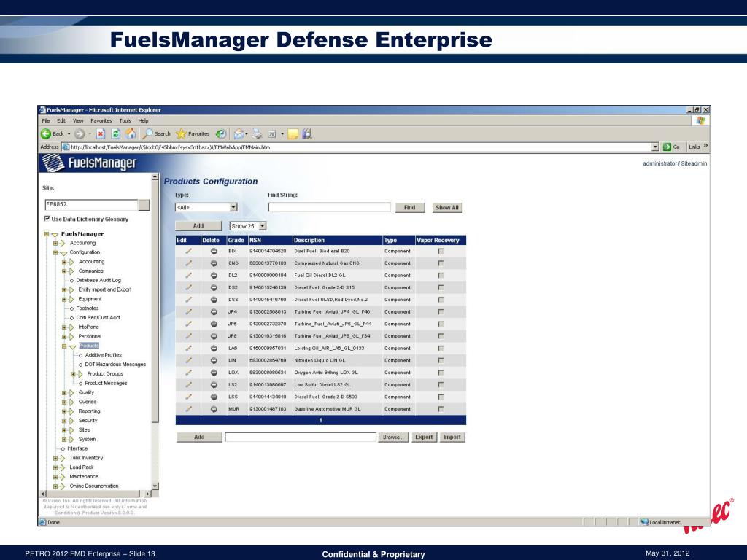Refresh the page with the green Refresh icon
747x560 pixels.
(115, 134)
